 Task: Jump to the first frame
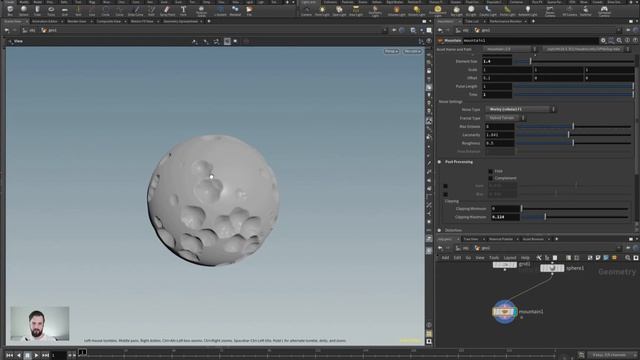click(9, 356)
